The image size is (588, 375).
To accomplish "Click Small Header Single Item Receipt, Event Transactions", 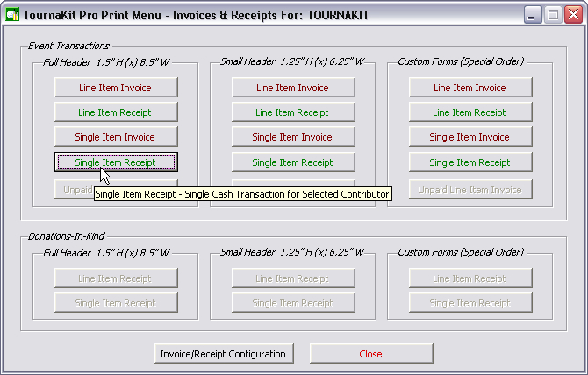I will (x=293, y=162).
